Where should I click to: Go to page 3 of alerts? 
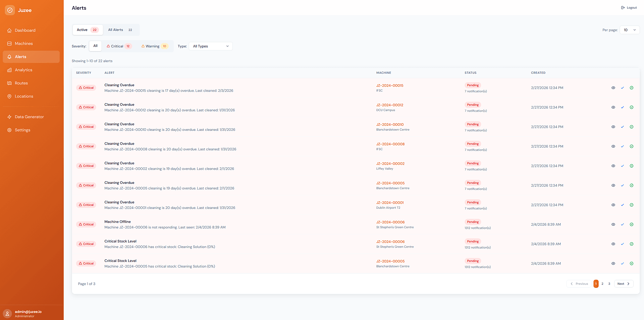point(609,284)
